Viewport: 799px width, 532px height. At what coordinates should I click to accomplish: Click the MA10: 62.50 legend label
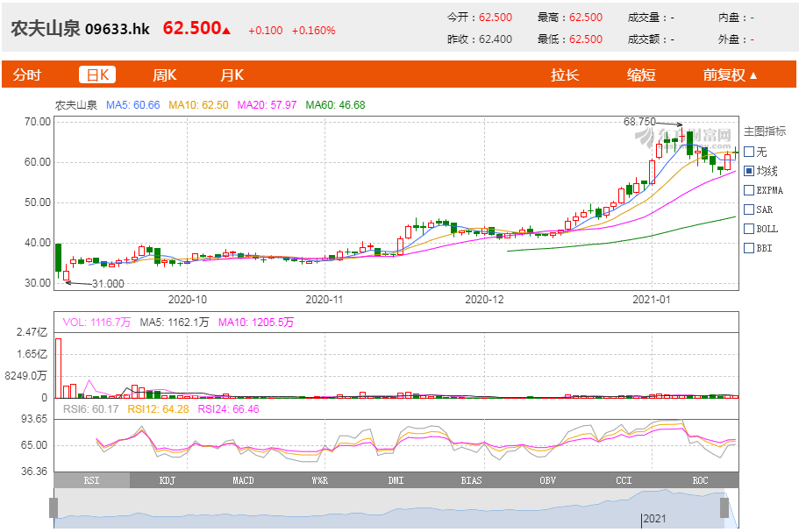pos(199,105)
